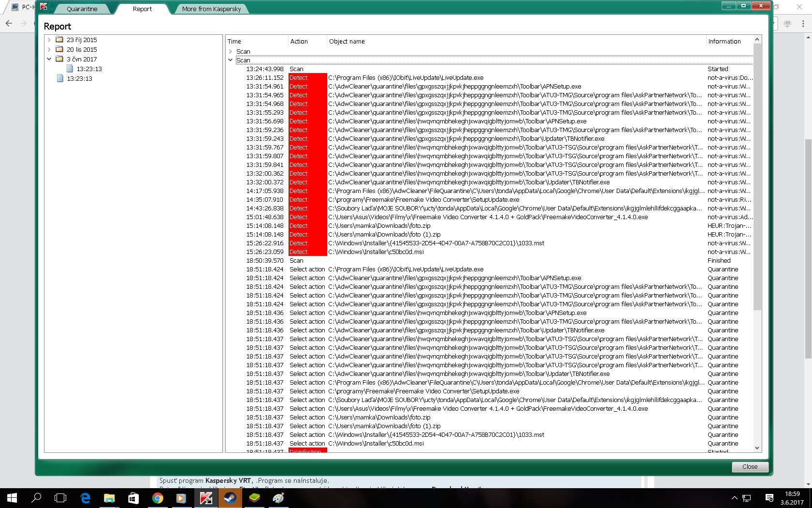The width and height of the screenshot is (812, 508).
Task: Open the Windows Store taskbar icon
Action: point(133,498)
